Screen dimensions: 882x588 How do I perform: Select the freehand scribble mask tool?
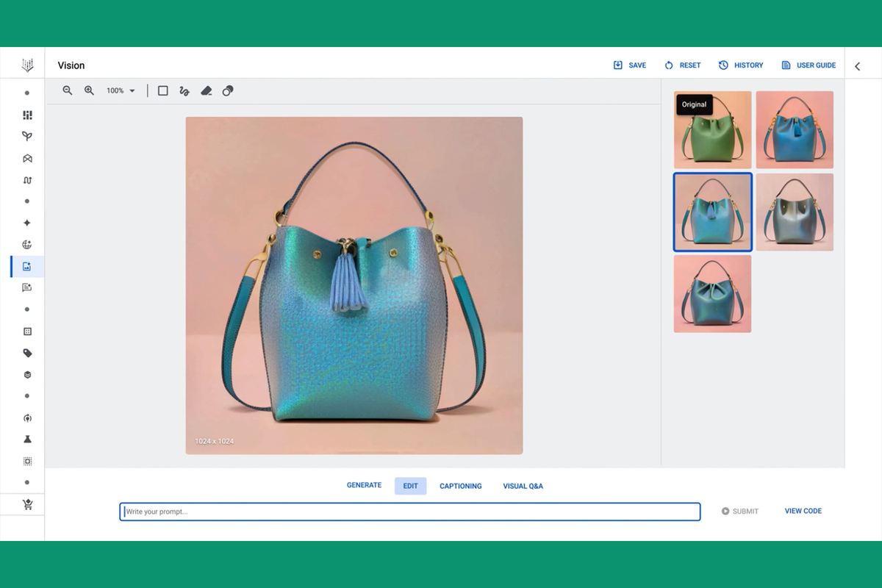(x=184, y=90)
